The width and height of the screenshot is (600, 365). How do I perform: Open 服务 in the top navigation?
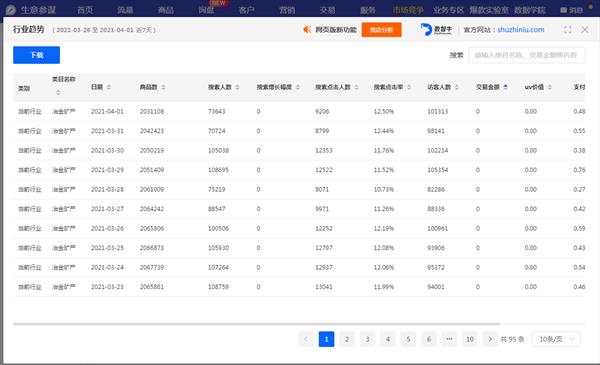tap(368, 10)
